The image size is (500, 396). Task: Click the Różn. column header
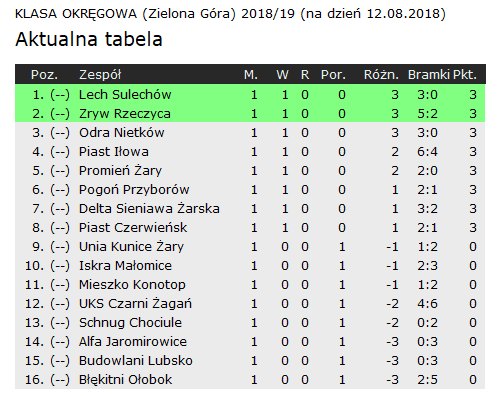click(381, 74)
